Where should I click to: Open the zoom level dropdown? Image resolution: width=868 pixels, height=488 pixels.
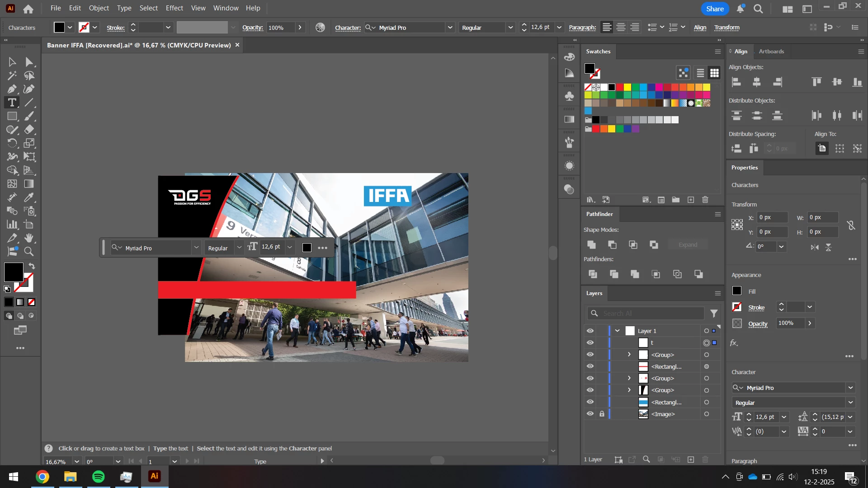[76, 461]
